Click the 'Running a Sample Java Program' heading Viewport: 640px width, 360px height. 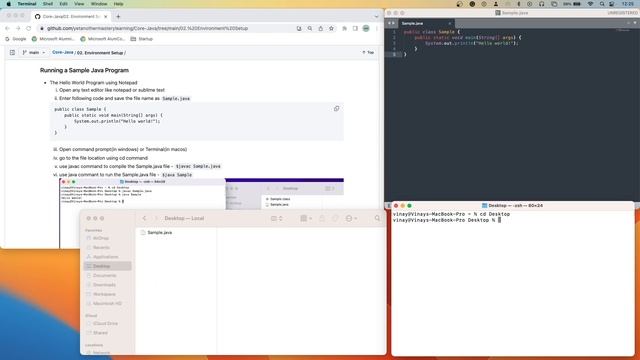tap(84, 70)
